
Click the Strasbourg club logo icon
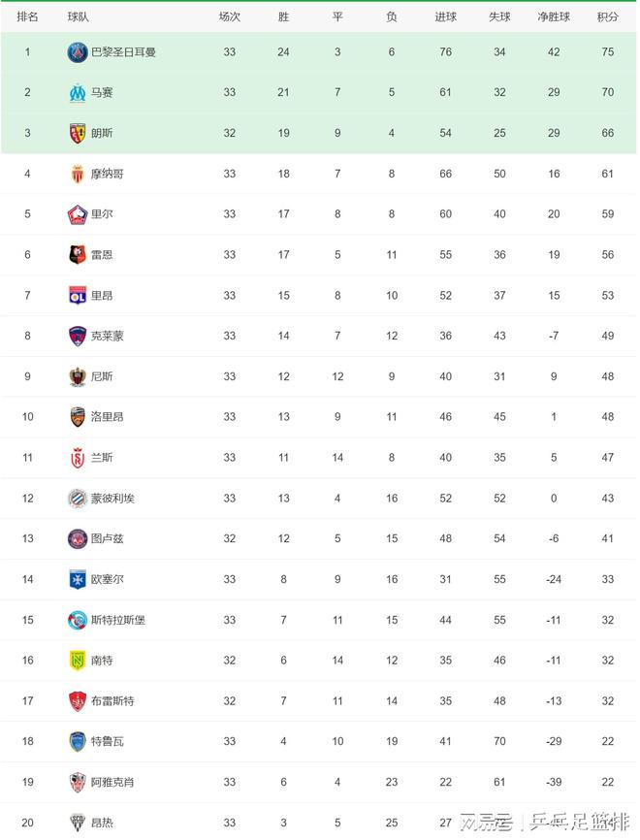coord(78,619)
